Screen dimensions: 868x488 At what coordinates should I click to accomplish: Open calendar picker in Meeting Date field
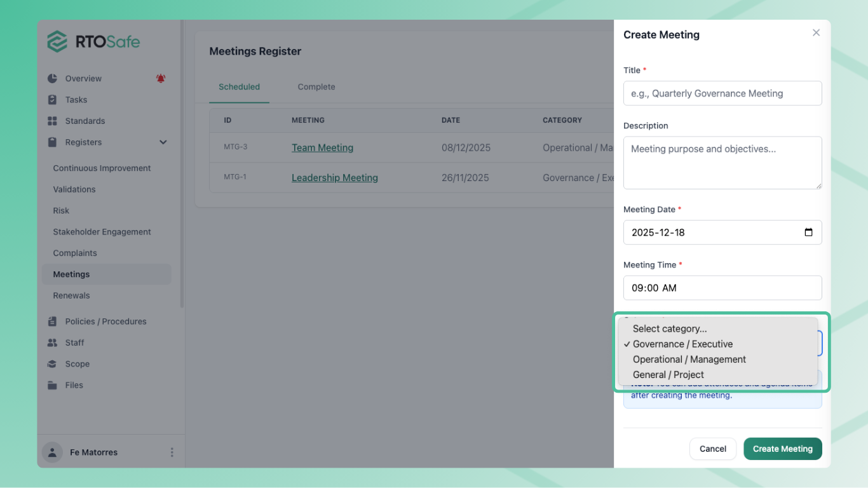pos(808,233)
